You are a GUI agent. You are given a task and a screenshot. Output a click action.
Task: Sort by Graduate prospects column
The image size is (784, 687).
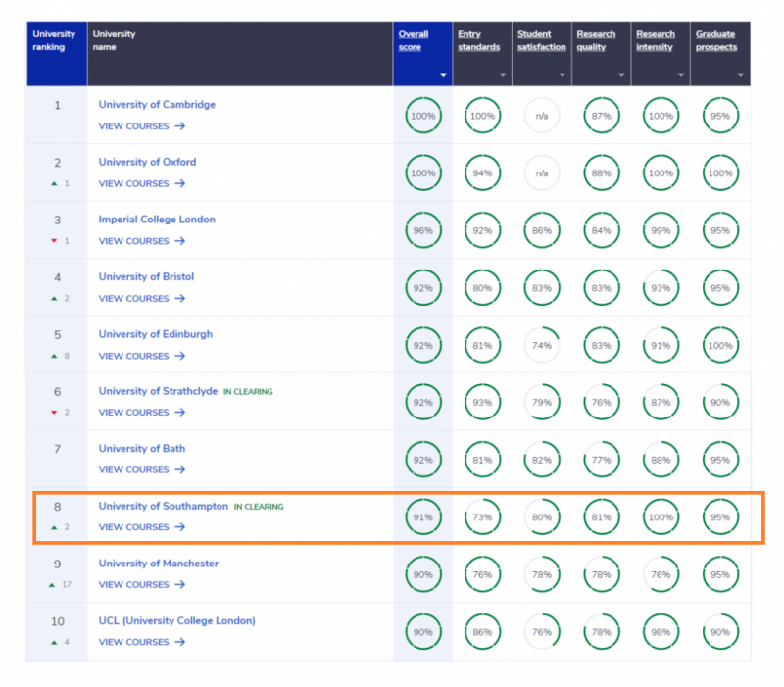(716, 40)
